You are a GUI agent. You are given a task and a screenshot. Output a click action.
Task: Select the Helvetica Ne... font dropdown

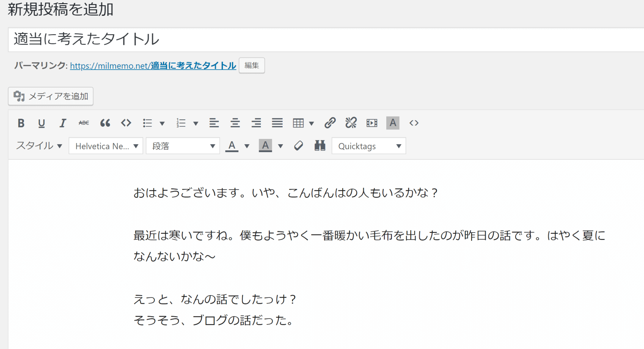click(x=106, y=146)
